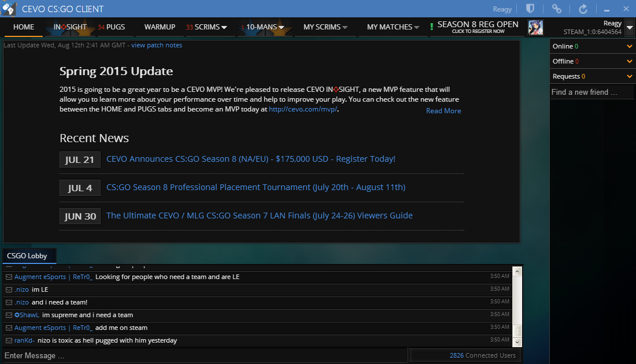Click envelope icon beside ranKd- message
Screen dimensions: 636x364
[9, 340]
